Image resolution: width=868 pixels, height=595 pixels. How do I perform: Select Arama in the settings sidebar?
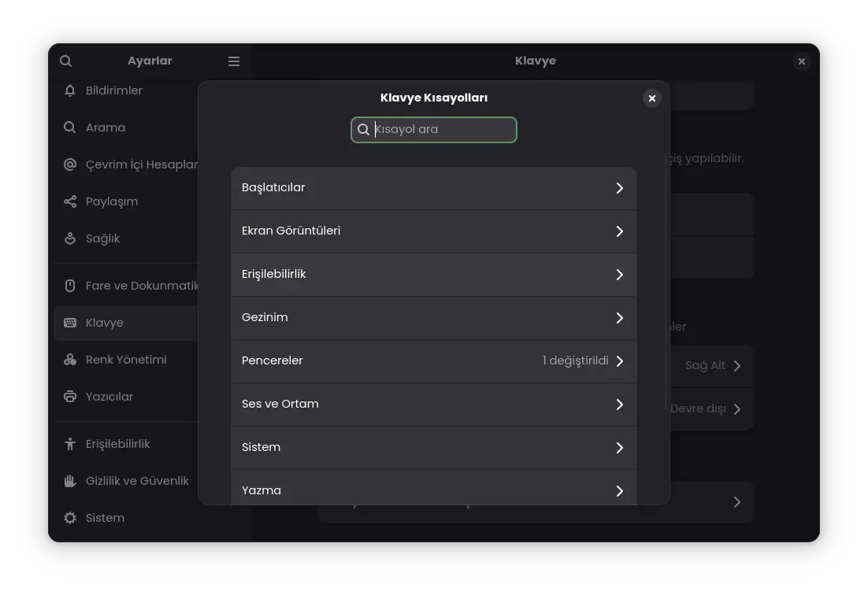pos(126,128)
